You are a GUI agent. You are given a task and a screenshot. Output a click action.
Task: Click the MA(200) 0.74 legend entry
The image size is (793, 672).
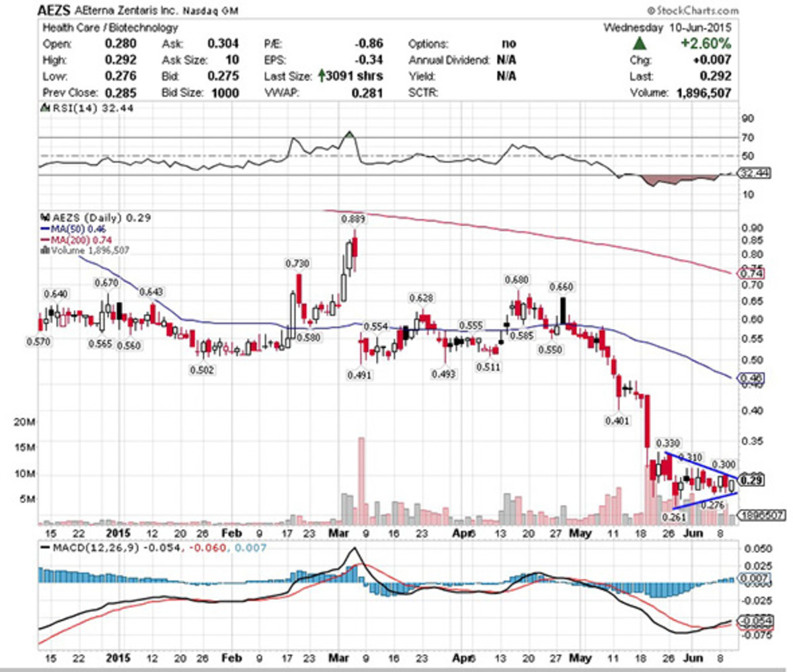(75, 240)
